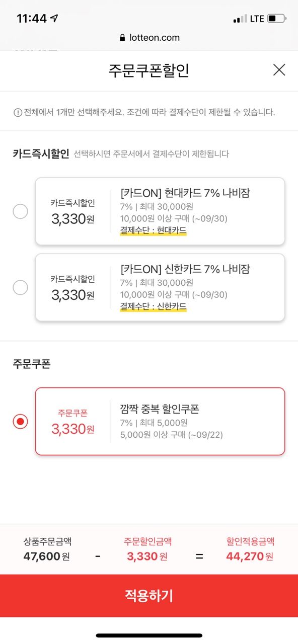Tap the lock icon in address bar

point(122,38)
